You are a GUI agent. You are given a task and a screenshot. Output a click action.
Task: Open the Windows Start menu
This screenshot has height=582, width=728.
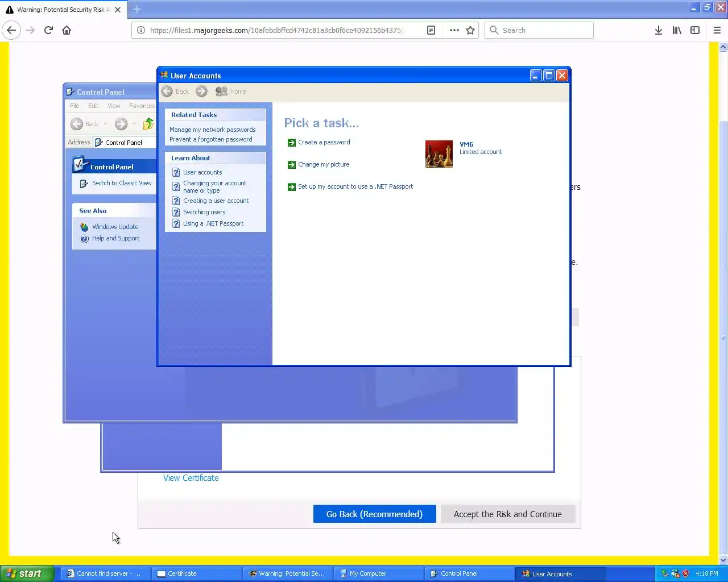click(x=27, y=573)
